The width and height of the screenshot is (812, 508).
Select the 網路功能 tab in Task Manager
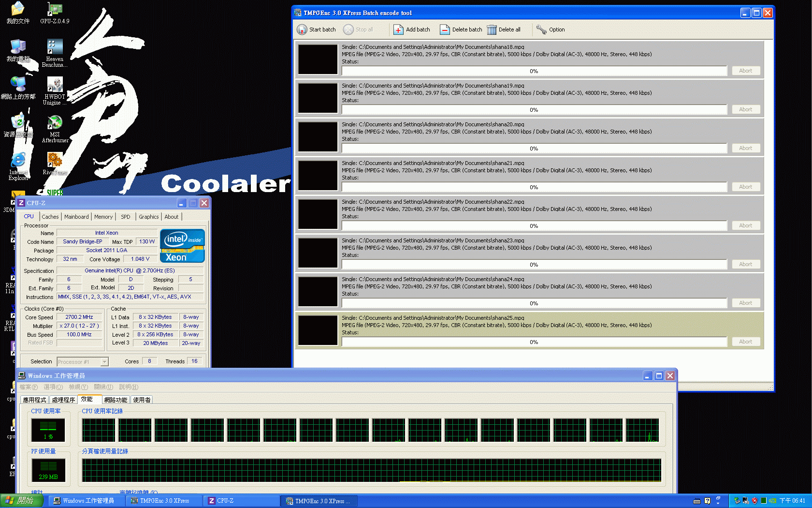(116, 400)
